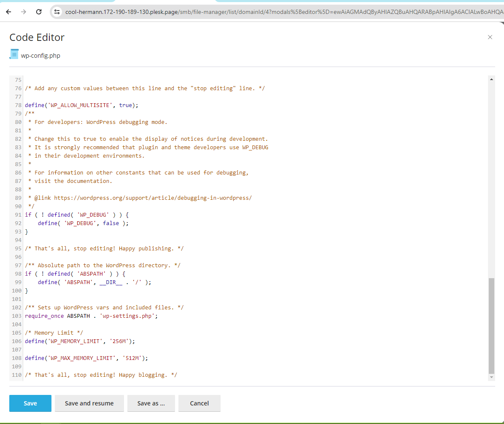Image resolution: width=504 pixels, height=424 pixels.
Task: Click the Code Editor heading
Action: (x=37, y=37)
